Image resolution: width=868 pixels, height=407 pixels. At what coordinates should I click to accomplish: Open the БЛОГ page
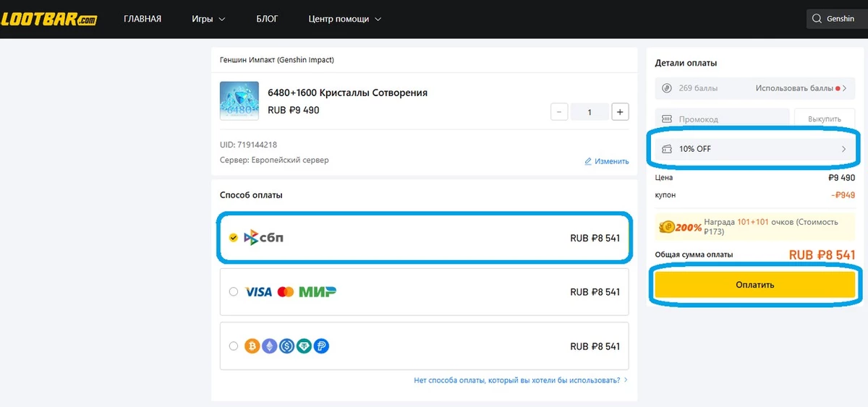click(x=267, y=19)
